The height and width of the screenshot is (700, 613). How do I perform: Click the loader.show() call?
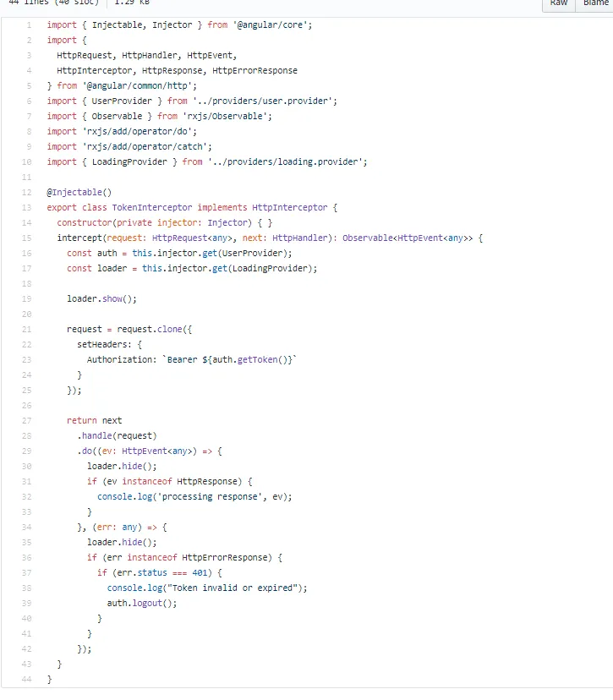[x=101, y=298]
